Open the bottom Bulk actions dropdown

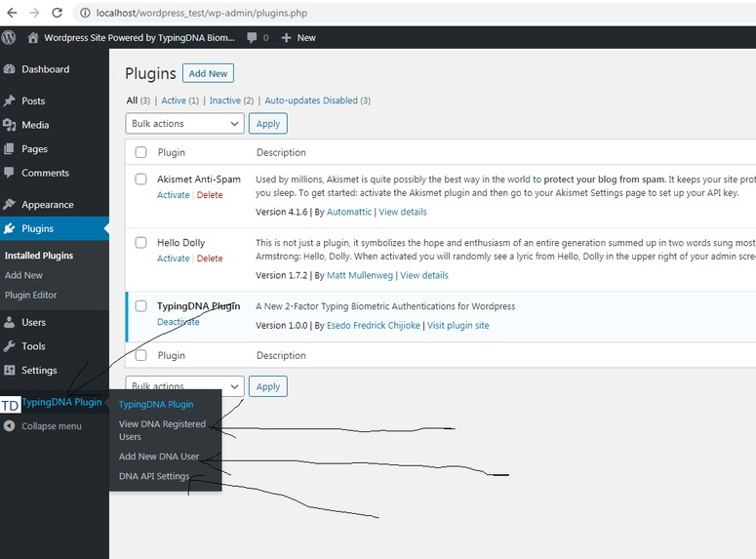tap(184, 386)
